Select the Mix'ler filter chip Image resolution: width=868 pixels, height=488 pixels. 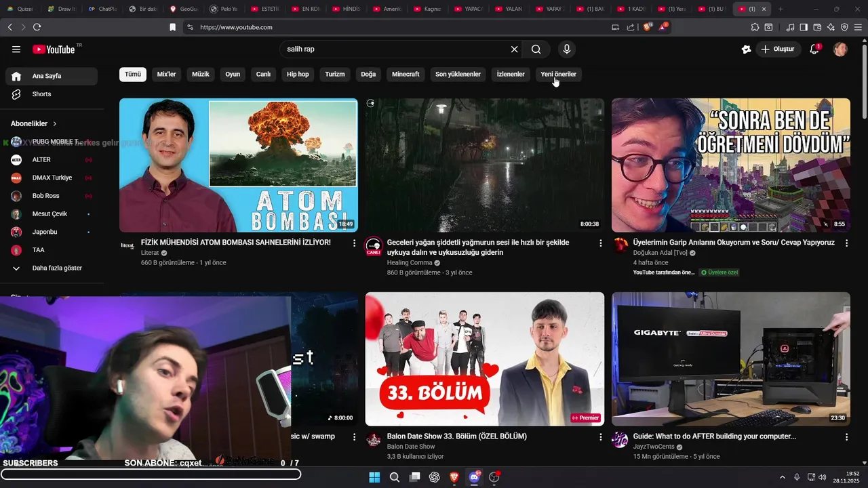(166, 75)
